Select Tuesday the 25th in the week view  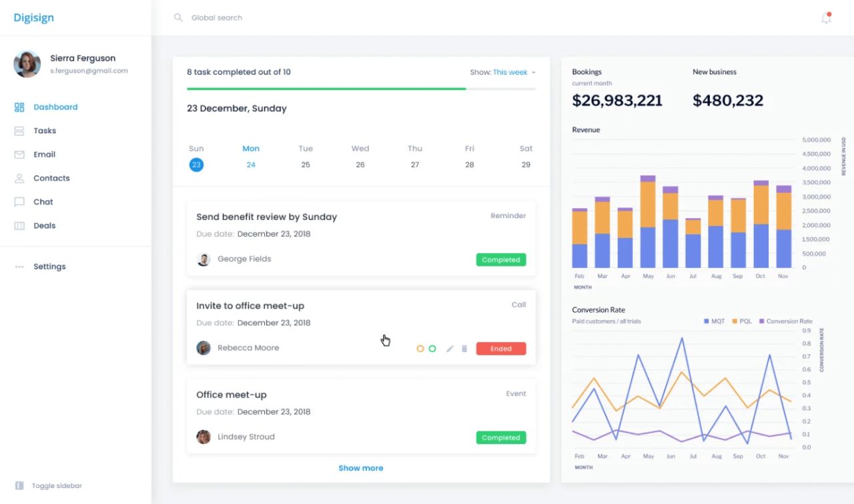tap(306, 165)
